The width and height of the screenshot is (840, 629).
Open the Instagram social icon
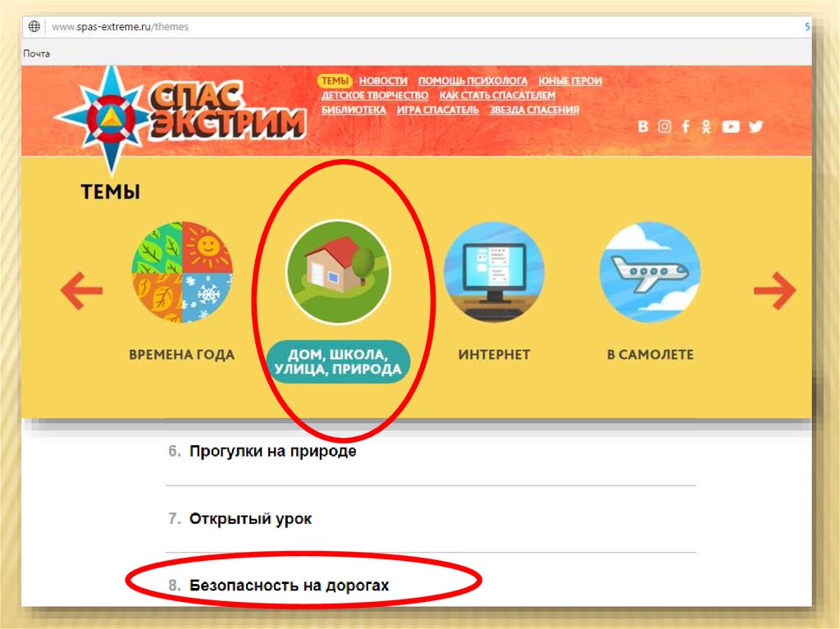[664, 126]
